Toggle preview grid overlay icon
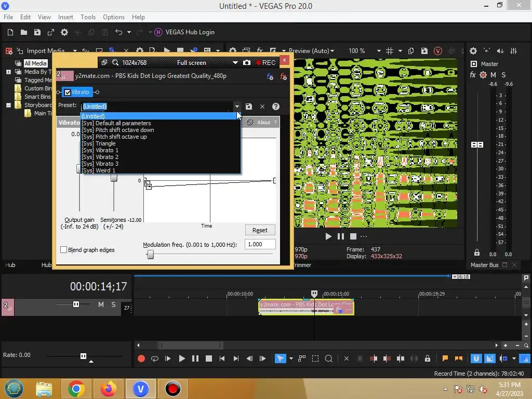532x399 pixels. click(390, 51)
